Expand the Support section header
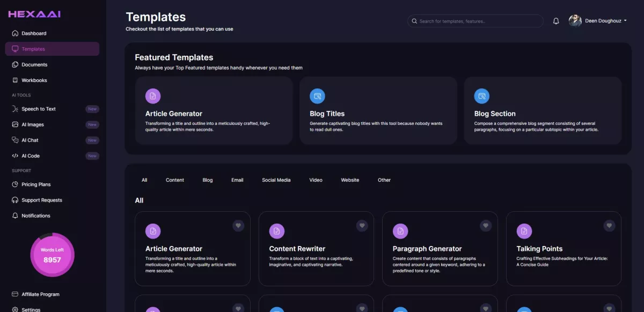Viewport: 644px width, 312px height. click(x=21, y=170)
